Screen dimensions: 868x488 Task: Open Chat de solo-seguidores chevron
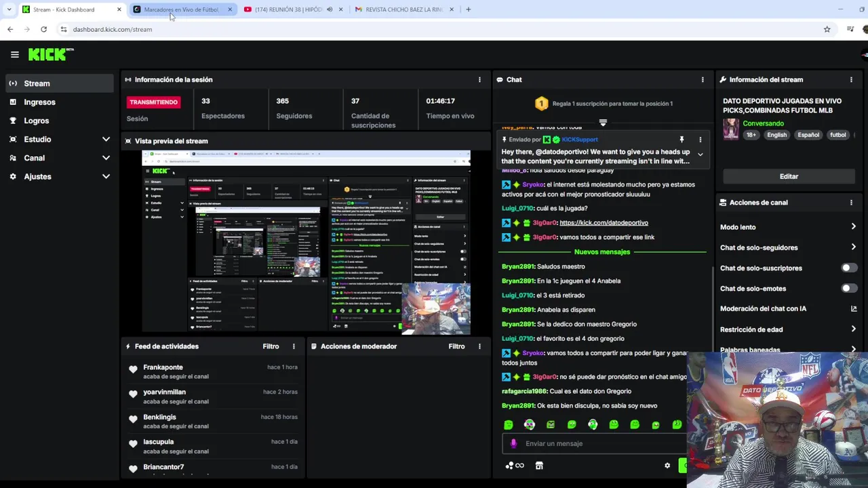pos(853,247)
